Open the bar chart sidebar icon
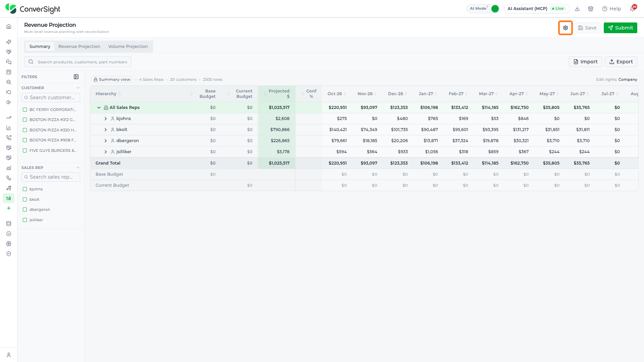644x362 pixels. click(x=9, y=128)
